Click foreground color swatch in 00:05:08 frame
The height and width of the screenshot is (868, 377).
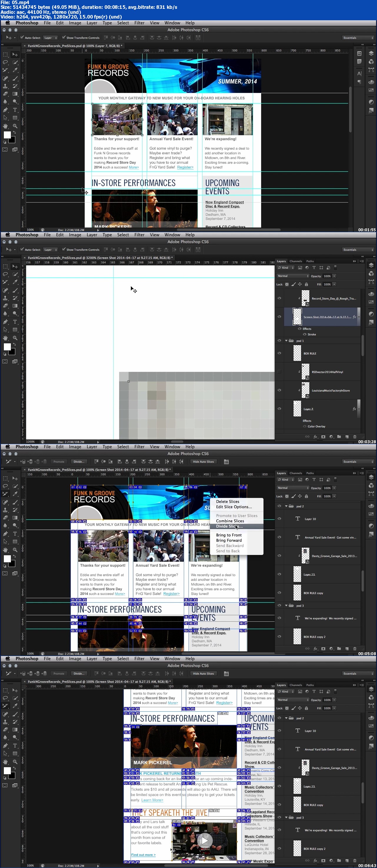[6, 558]
